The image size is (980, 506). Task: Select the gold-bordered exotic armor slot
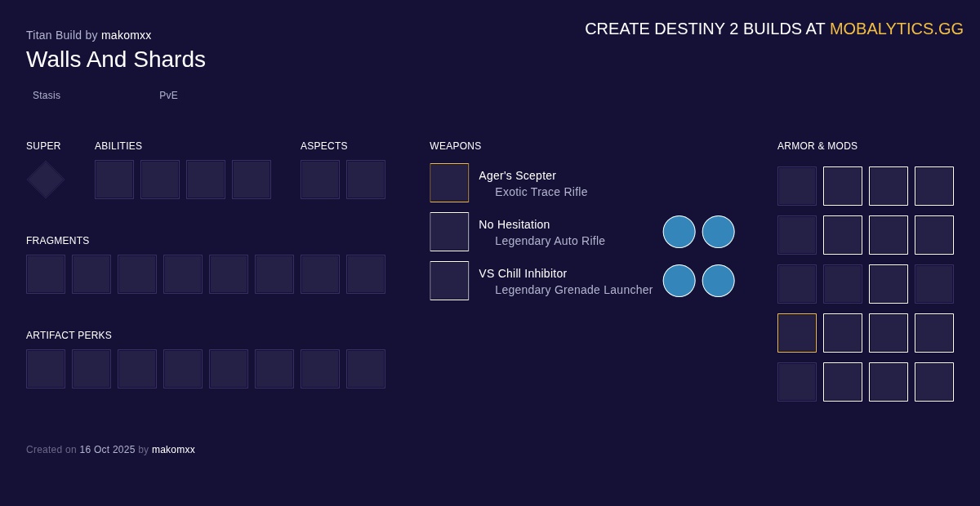pyautogui.click(x=797, y=333)
